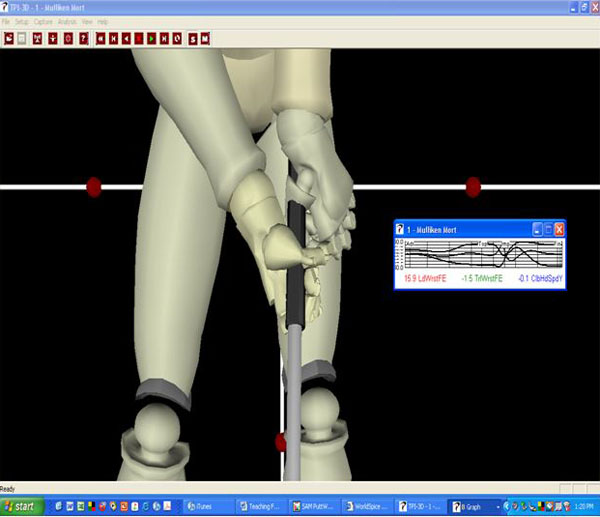Click the -0.1 ClbHdSpdY value in graph window
This screenshot has width=600, height=517.
540,278
